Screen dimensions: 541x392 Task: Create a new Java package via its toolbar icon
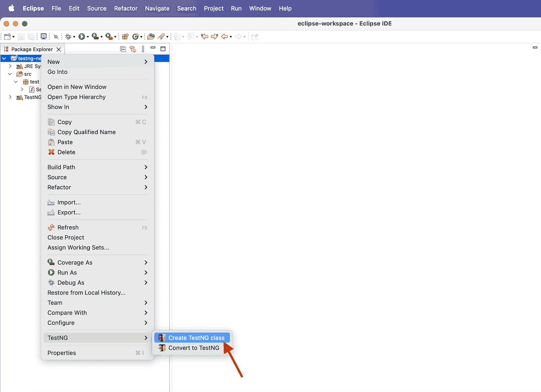coord(125,36)
